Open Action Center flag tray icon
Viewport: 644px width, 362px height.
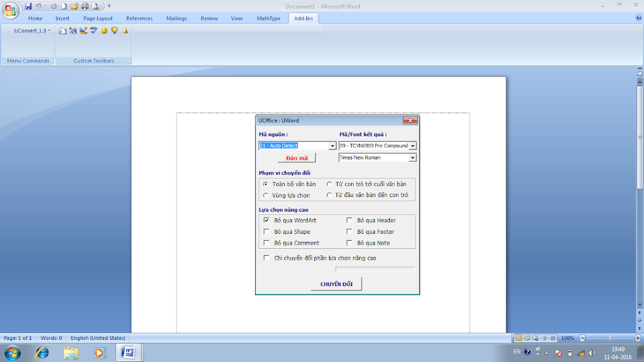click(557, 353)
